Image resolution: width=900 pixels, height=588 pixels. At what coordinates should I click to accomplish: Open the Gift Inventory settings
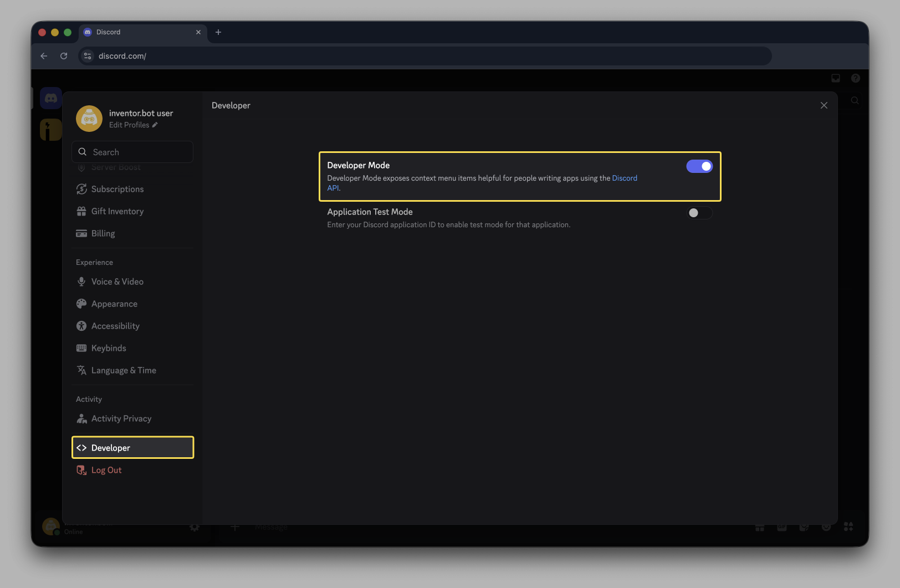132,211
